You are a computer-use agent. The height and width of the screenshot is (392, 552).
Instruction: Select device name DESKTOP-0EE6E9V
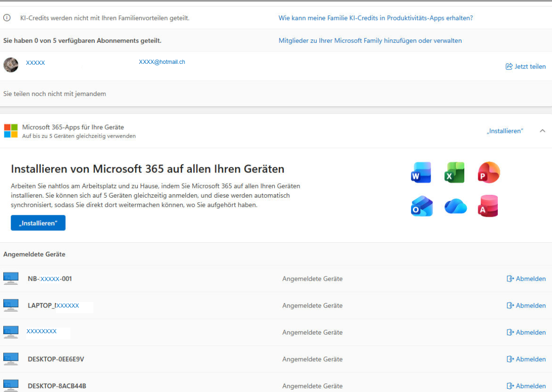(x=56, y=359)
